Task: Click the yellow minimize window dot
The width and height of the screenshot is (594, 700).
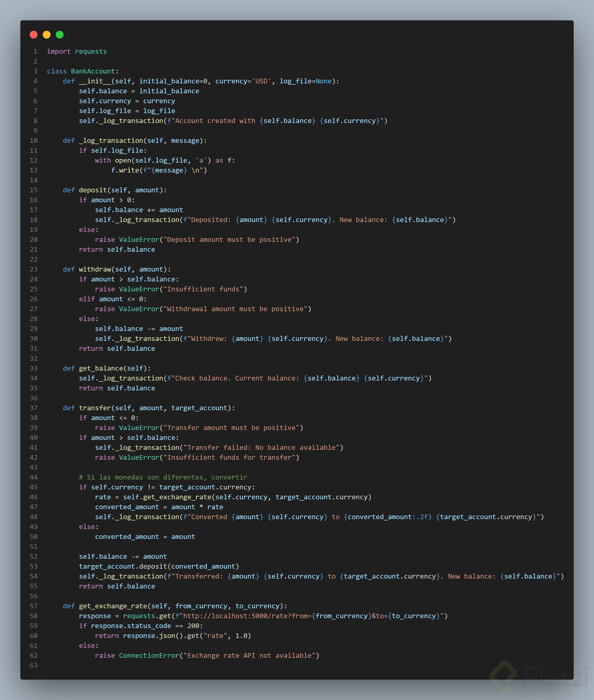Action: (x=47, y=35)
